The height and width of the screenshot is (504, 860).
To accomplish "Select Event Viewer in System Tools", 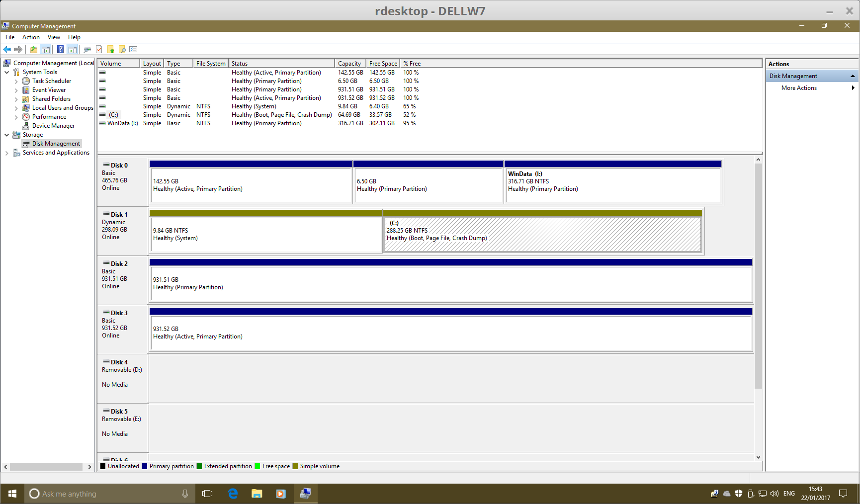I will pos(49,90).
